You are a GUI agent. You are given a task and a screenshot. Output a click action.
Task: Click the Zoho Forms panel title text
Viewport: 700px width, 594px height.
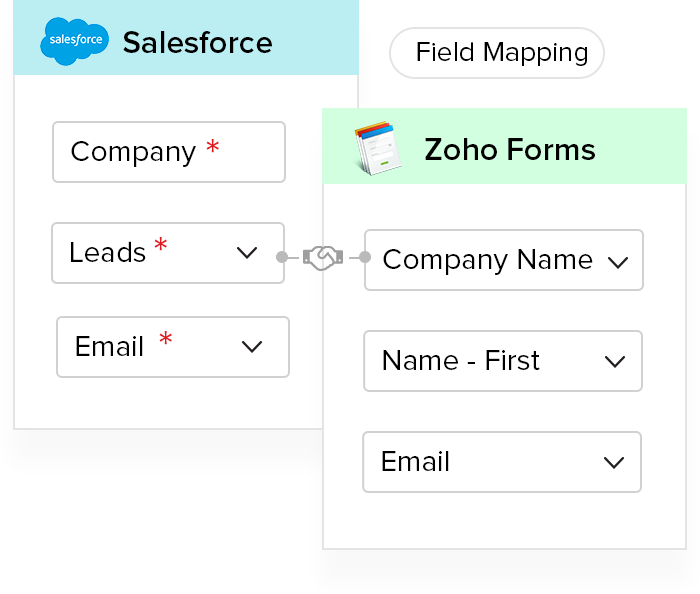510,150
